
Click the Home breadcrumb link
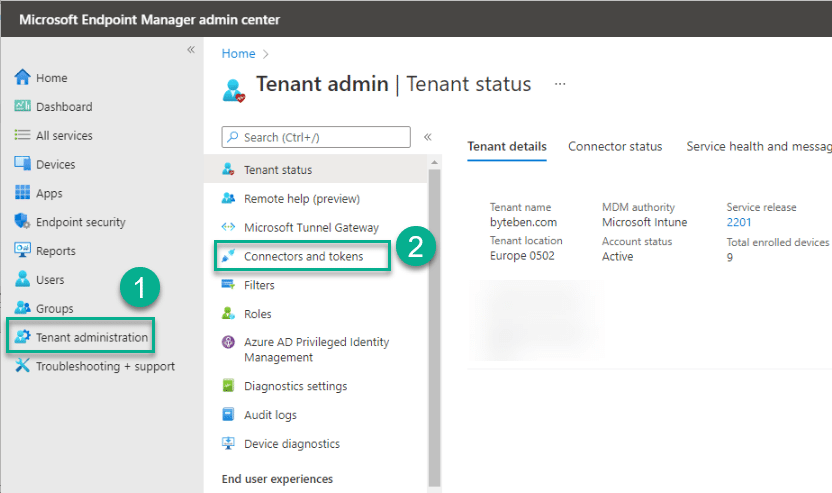click(238, 54)
